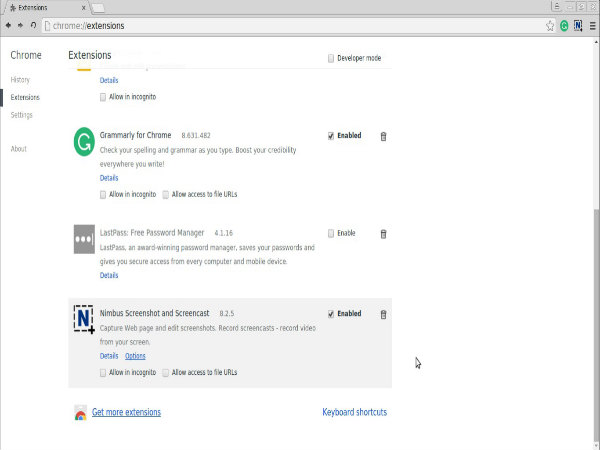600x450 pixels.
Task: Click the Chrome heading in sidebar
Action: pos(26,55)
